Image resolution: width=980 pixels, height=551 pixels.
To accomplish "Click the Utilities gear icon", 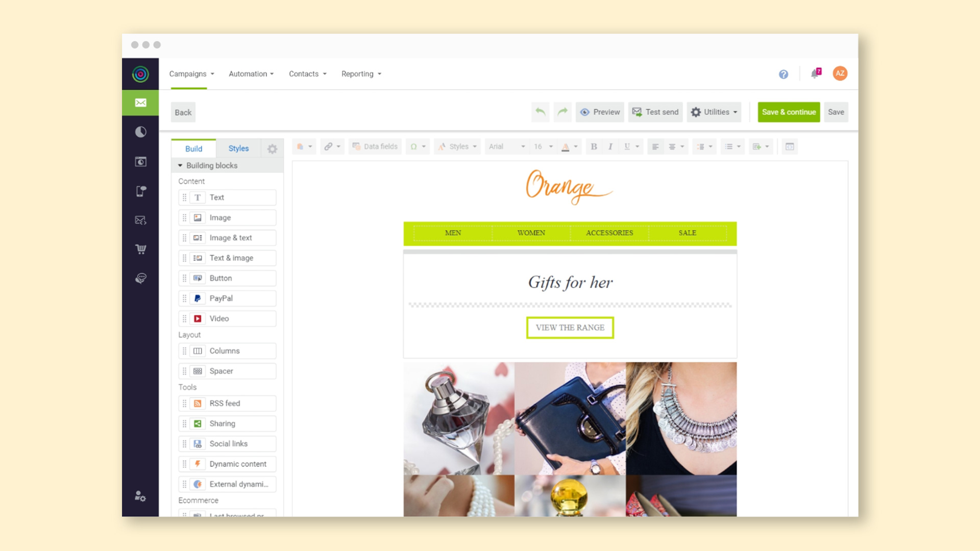I will (696, 112).
